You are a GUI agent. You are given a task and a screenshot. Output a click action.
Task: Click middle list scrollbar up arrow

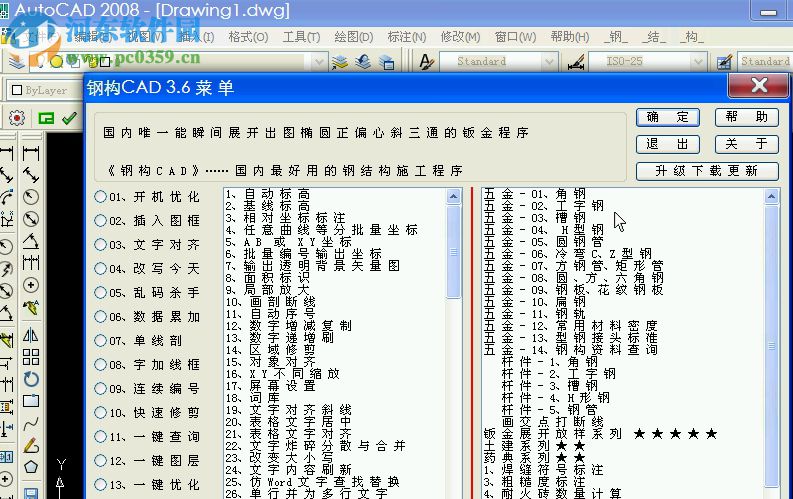tap(454, 196)
